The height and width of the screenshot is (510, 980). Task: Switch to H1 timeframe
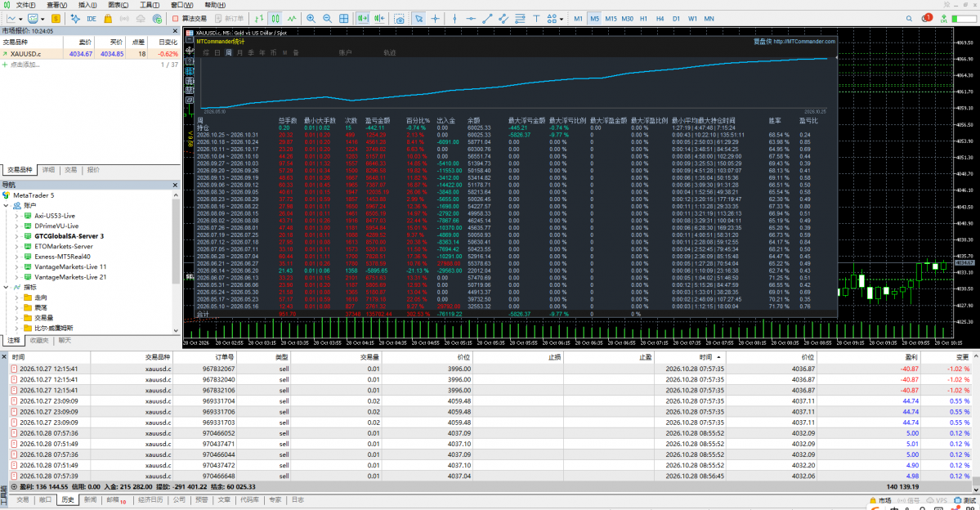click(643, 19)
